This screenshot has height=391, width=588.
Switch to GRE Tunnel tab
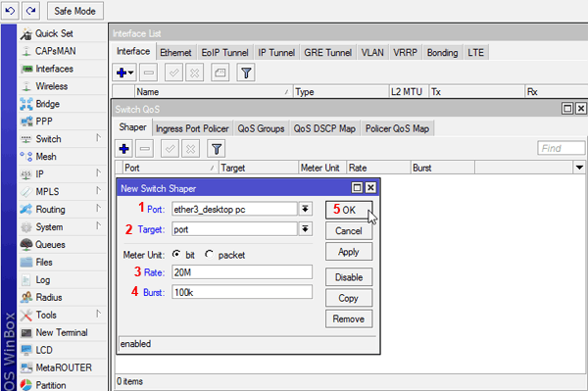pyautogui.click(x=327, y=53)
